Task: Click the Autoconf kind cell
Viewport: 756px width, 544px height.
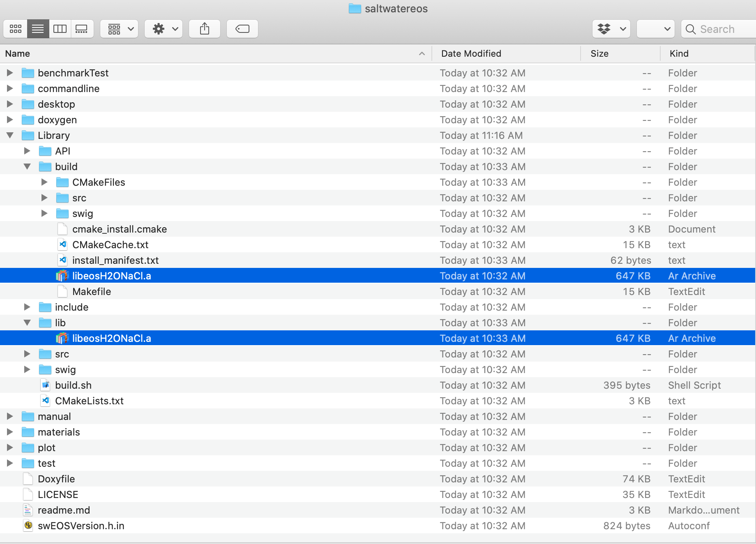Action: [689, 526]
